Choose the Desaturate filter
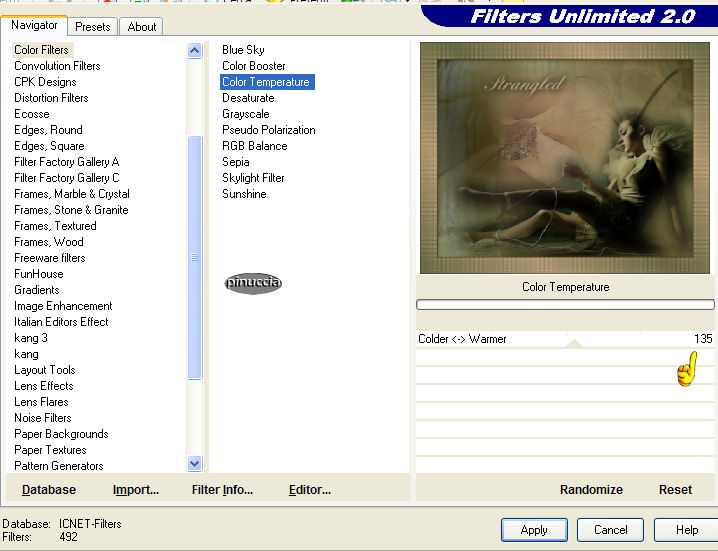 pos(248,98)
